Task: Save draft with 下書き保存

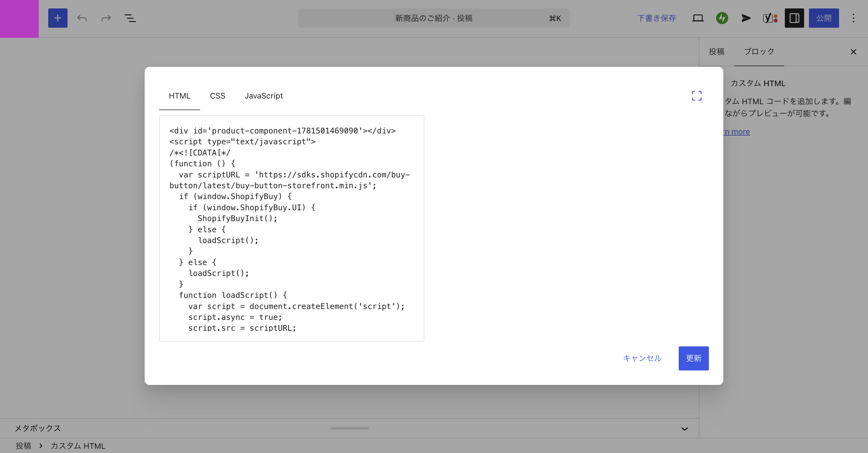Action: click(x=656, y=18)
